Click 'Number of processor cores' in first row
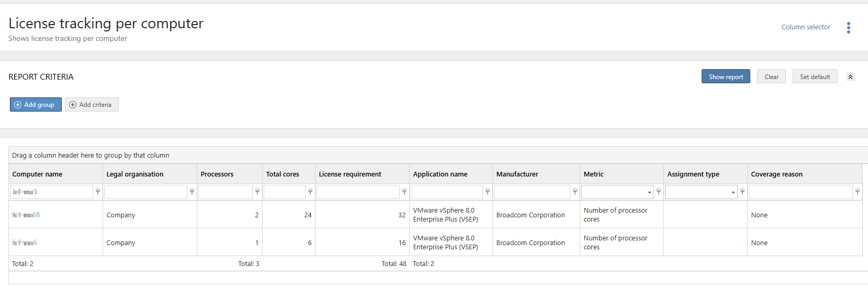Screen dimensions: 868x287 click(615, 215)
